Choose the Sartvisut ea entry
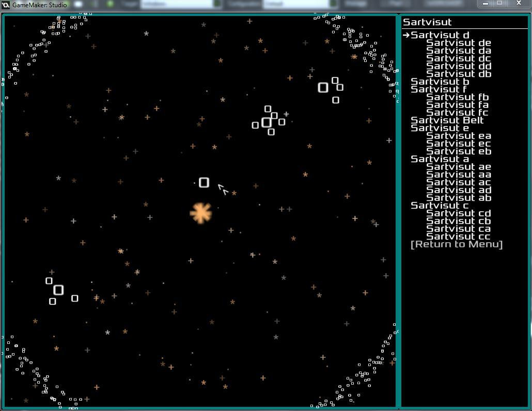 [458, 136]
